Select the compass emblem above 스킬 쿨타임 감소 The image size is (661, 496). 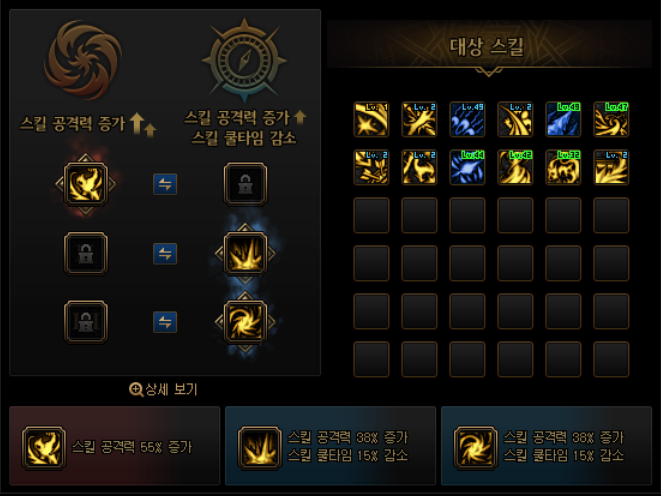coord(245,60)
